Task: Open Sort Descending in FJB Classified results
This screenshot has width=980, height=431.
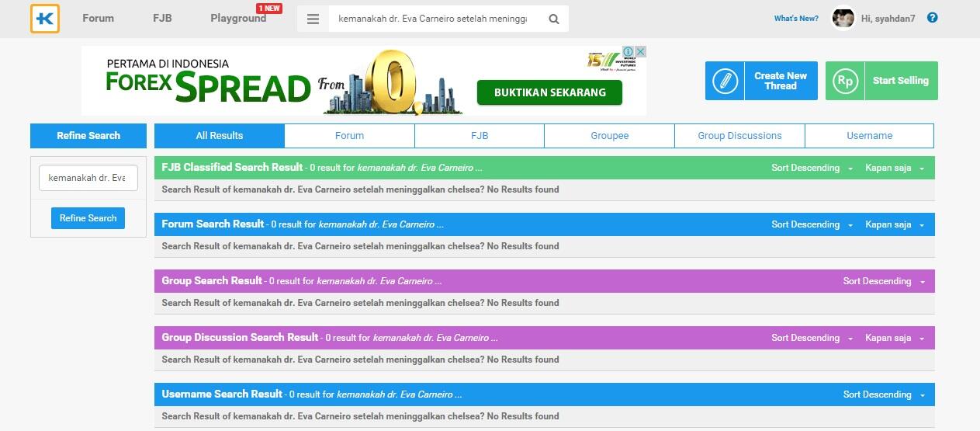Action: click(812, 168)
